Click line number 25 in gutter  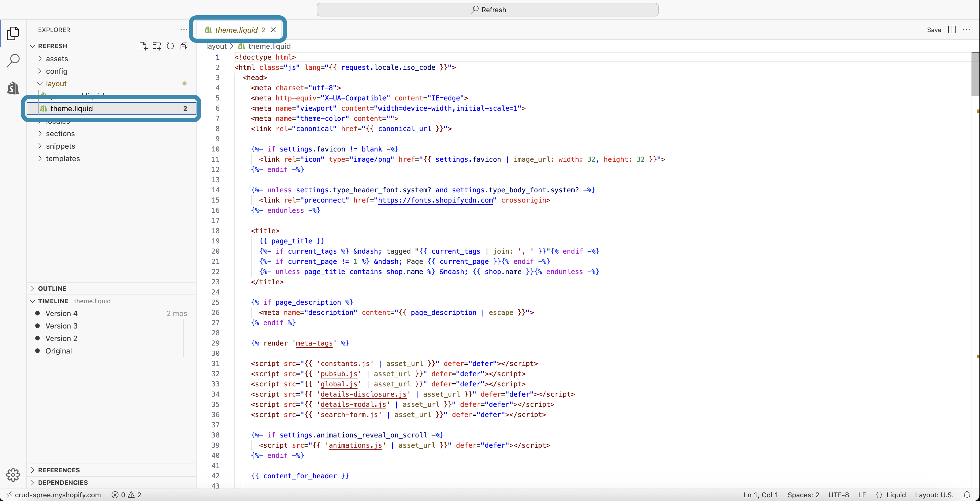216,302
